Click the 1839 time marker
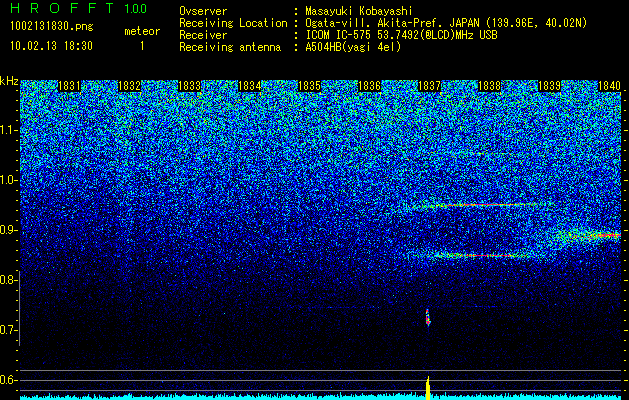The height and width of the screenshot is (400, 629). tap(549, 86)
